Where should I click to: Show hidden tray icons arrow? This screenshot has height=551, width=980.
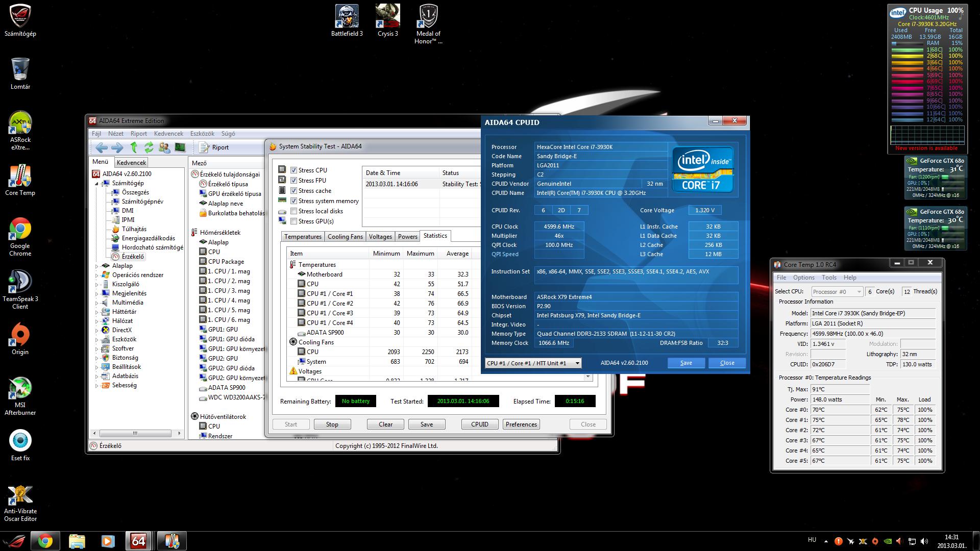tap(825, 541)
